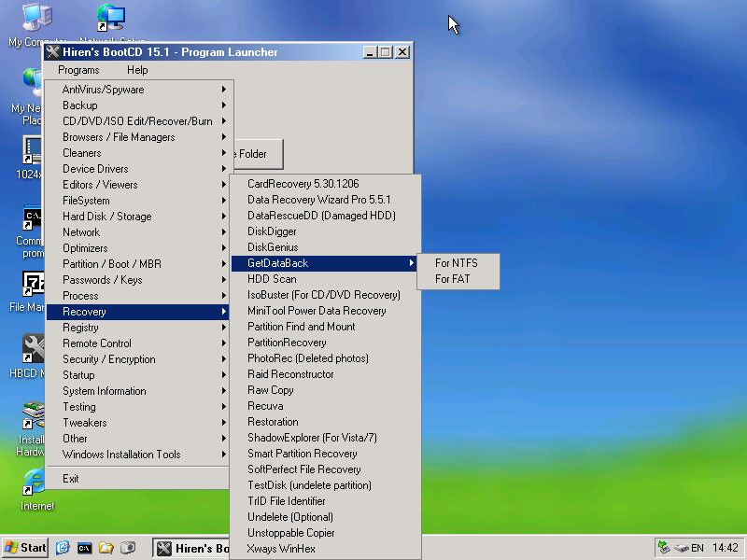Launch MiniTool Power Data Recovery
747x560 pixels.
[x=325, y=311]
